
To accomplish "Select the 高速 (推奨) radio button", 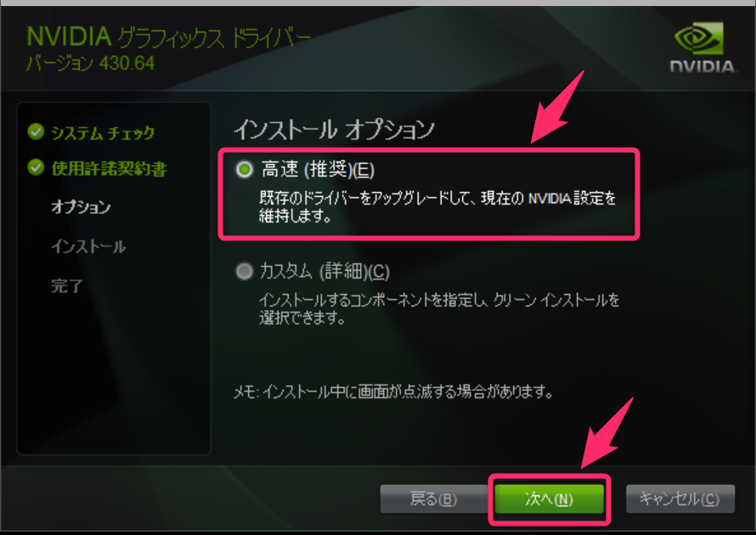I will [x=244, y=169].
